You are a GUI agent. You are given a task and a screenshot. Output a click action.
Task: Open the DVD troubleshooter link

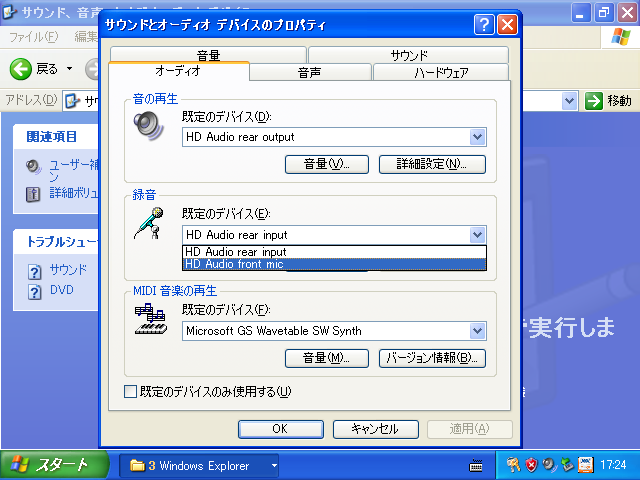pos(62,290)
